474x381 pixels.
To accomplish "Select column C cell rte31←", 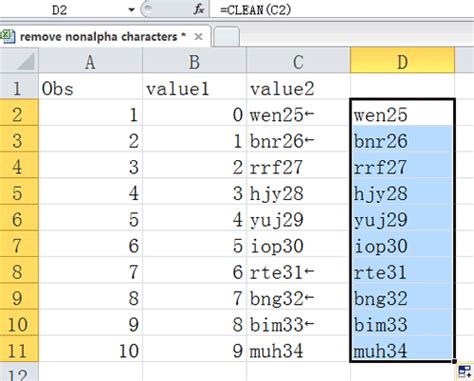I will click(298, 270).
